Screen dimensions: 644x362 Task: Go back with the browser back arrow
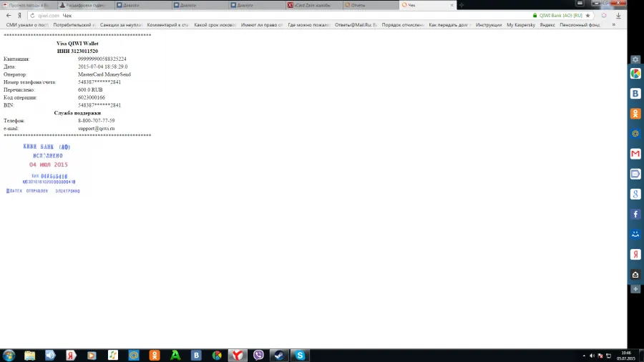click(x=9, y=16)
